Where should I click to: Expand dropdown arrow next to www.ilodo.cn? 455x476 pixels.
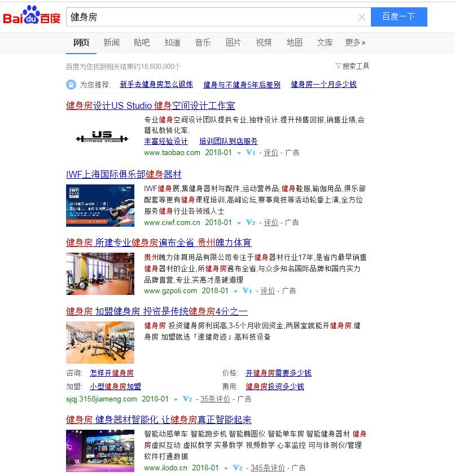coord(226,469)
